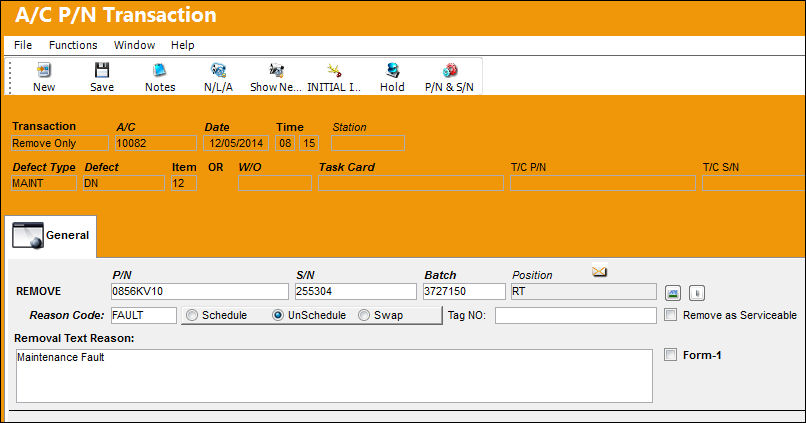The height and width of the screenshot is (423, 806).
Task: Click the Time minute field showing 15
Action: (309, 143)
